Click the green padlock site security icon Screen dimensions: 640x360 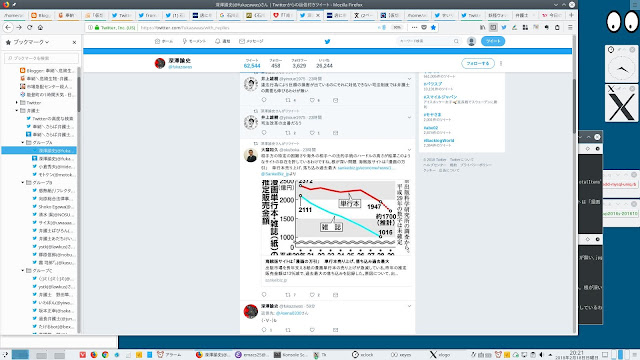pos(97,28)
